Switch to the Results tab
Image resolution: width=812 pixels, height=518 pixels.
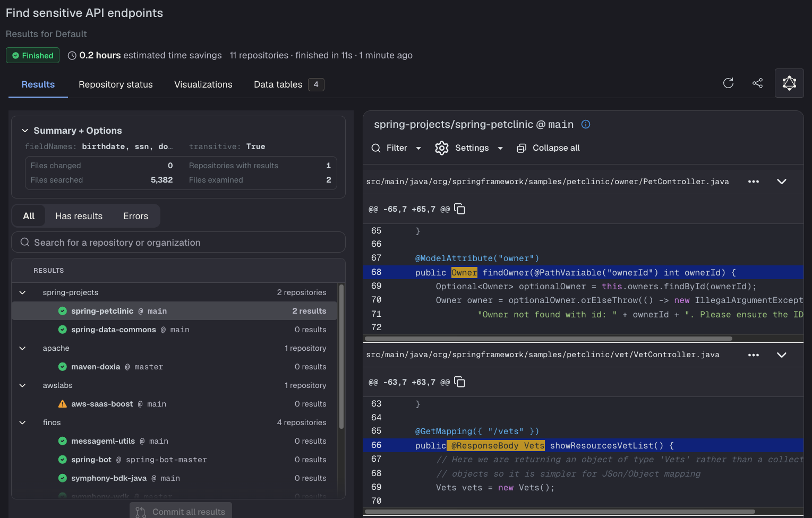(38, 84)
